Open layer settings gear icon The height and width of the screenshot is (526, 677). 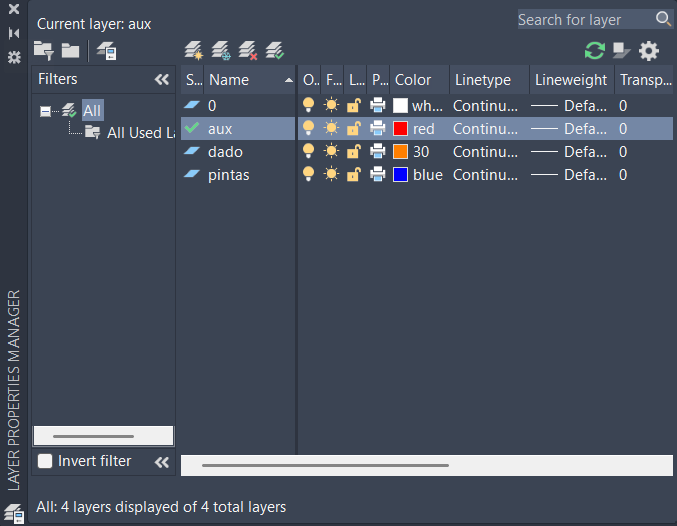pyautogui.click(x=649, y=50)
